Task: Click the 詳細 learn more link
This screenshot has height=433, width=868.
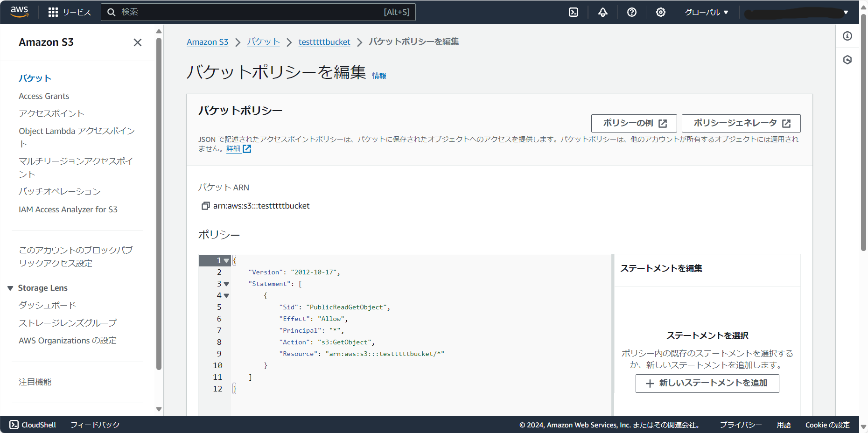Action: coord(233,149)
